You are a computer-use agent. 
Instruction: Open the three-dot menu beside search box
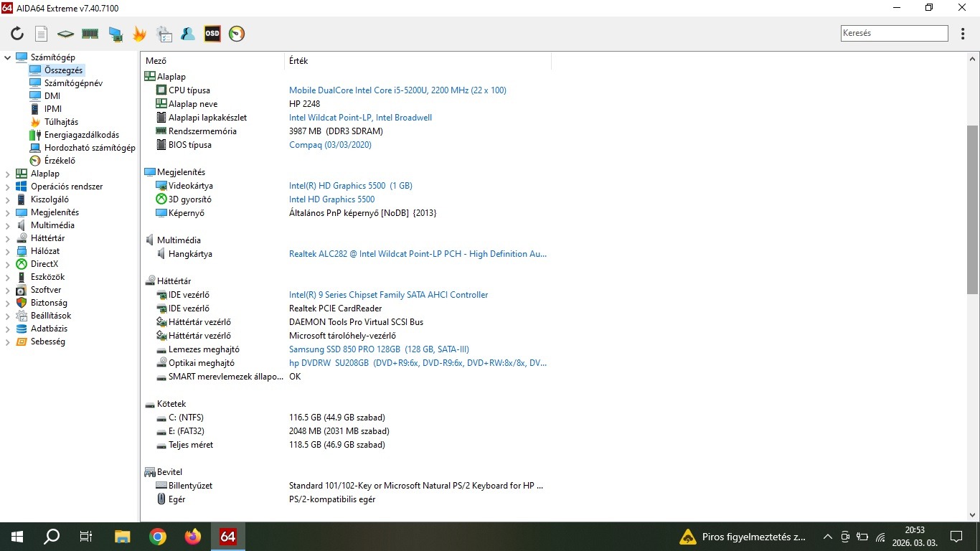coord(963,34)
